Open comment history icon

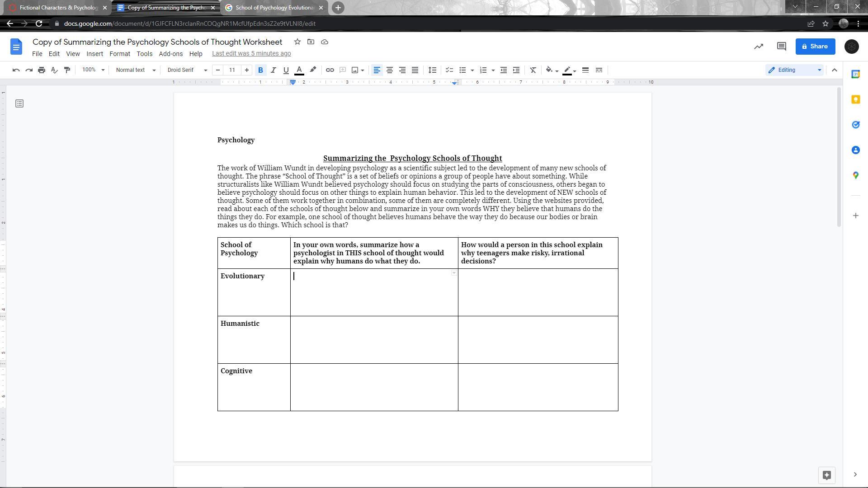(x=782, y=47)
